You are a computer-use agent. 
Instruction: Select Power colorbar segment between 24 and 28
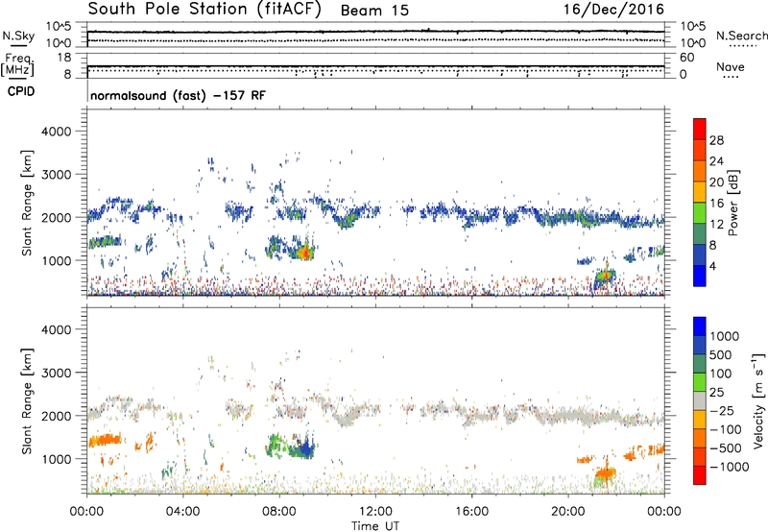pos(700,150)
